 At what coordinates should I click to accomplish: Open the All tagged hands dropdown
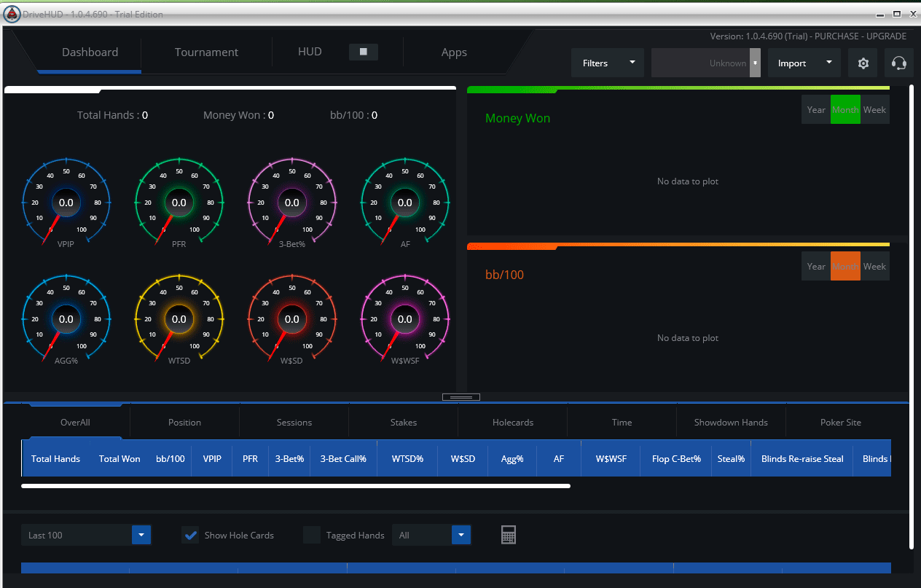click(460, 535)
